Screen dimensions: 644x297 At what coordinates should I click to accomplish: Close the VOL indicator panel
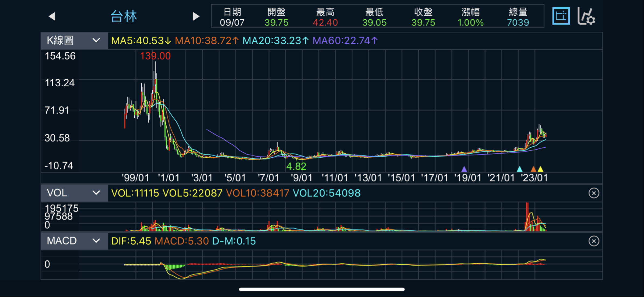pyautogui.click(x=594, y=193)
